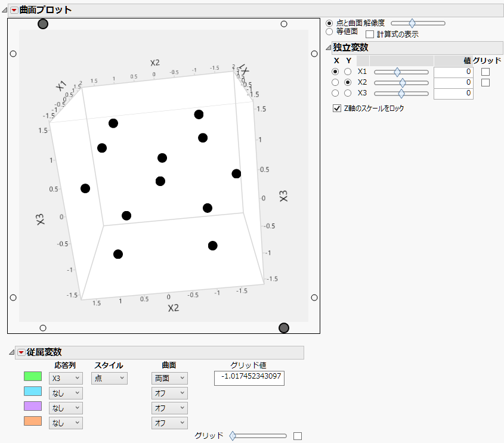Select X1 as the X axis variable

point(335,72)
